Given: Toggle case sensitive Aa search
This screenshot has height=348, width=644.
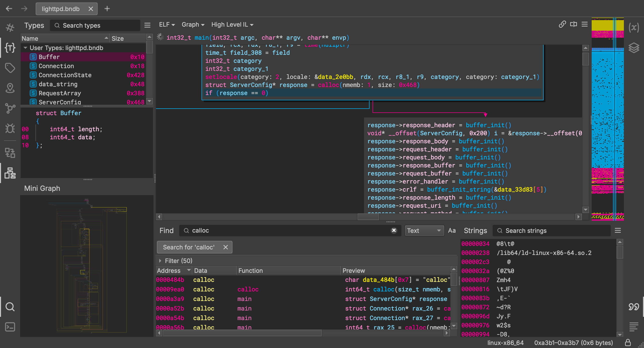Looking at the screenshot, I should point(452,231).
